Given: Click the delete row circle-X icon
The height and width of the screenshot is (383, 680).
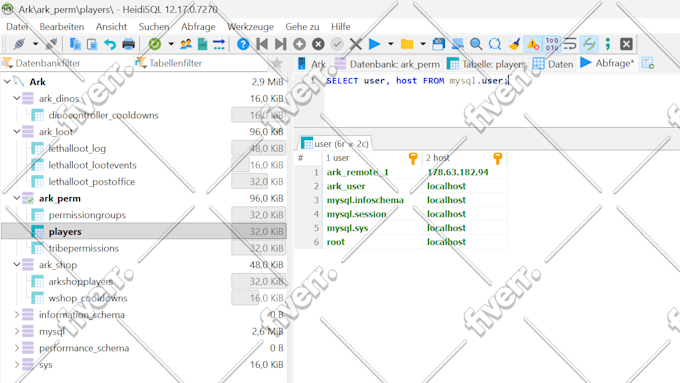Looking at the screenshot, I should [318, 44].
